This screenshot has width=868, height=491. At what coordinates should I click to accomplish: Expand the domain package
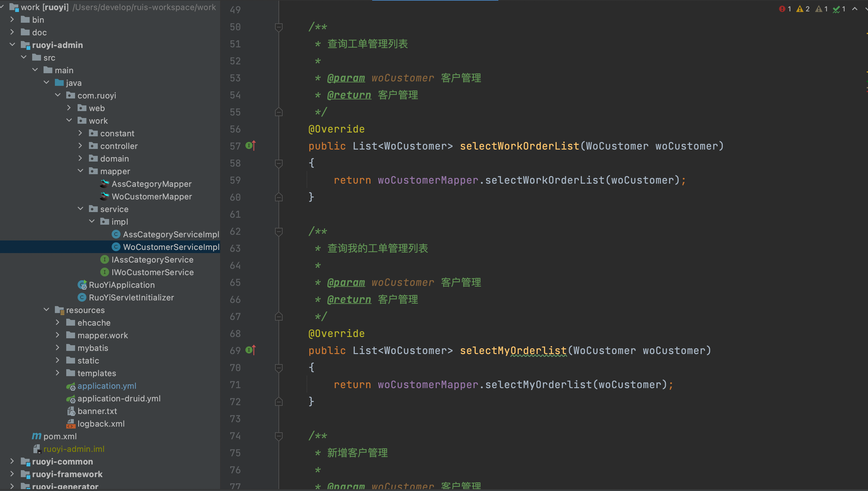point(80,158)
